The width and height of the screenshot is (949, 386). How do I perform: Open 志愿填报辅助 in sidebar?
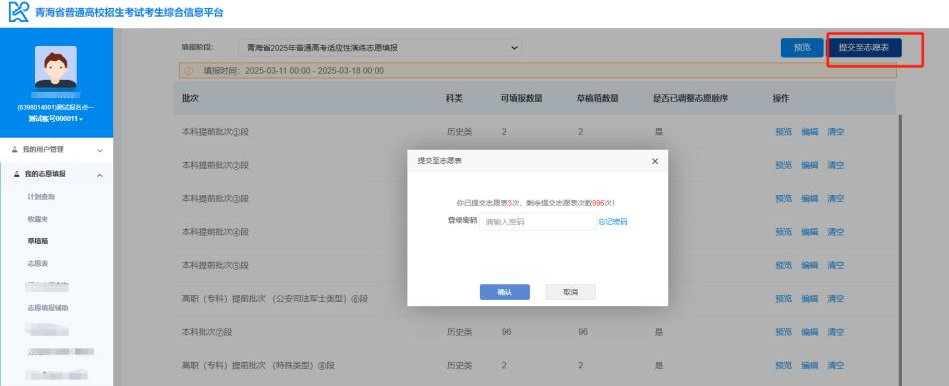point(48,307)
